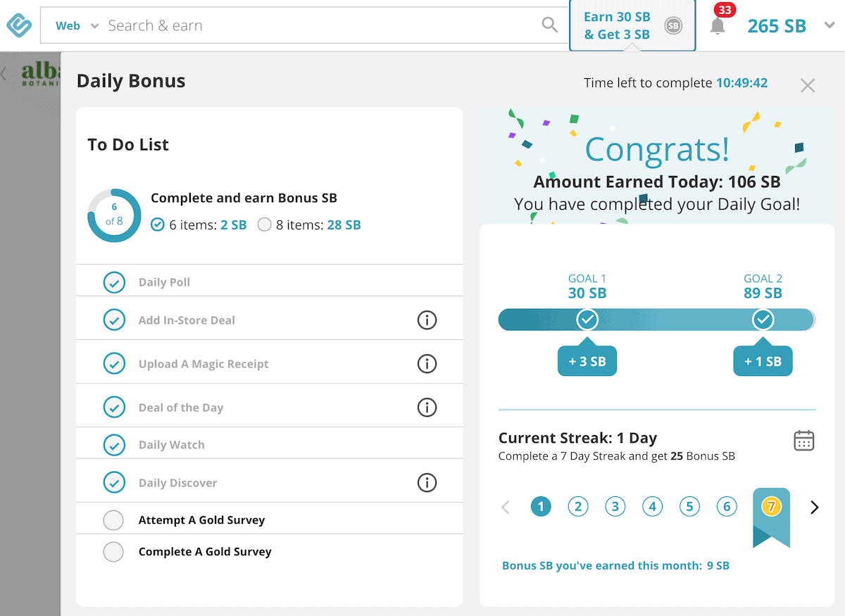The width and height of the screenshot is (845, 616).
Task: Click the Goal 2 checkmark on the progress bar
Action: pos(763,319)
